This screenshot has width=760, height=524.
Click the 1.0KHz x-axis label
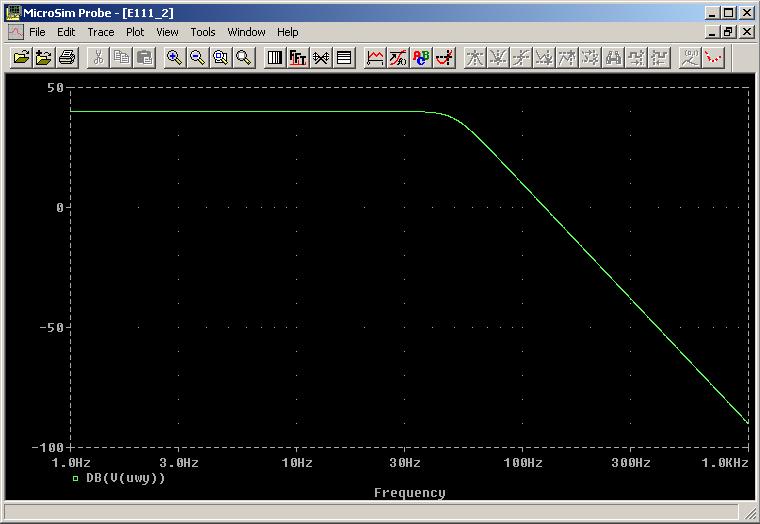point(725,463)
